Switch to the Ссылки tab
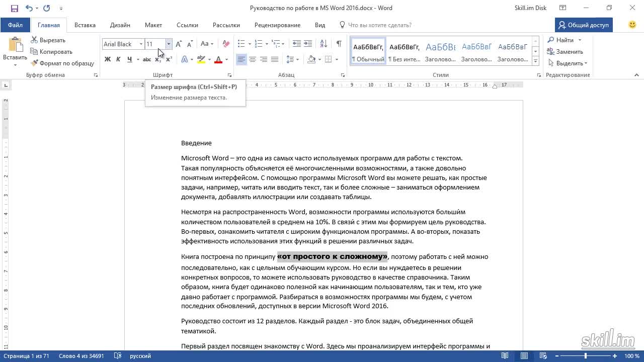The width and height of the screenshot is (644, 362). [x=187, y=25]
